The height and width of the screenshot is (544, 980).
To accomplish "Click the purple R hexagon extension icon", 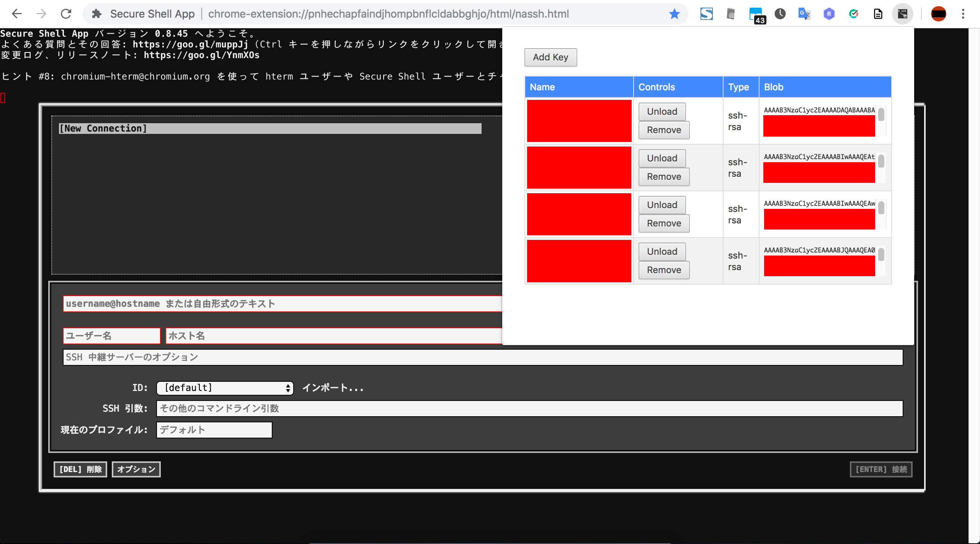I will pyautogui.click(x=829, y=14).
